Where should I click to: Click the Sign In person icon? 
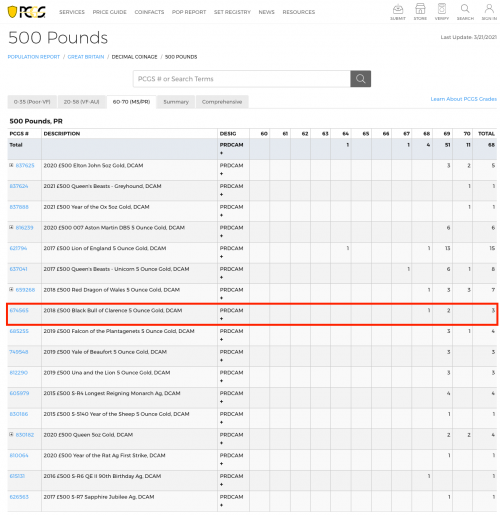coord(489,12)
